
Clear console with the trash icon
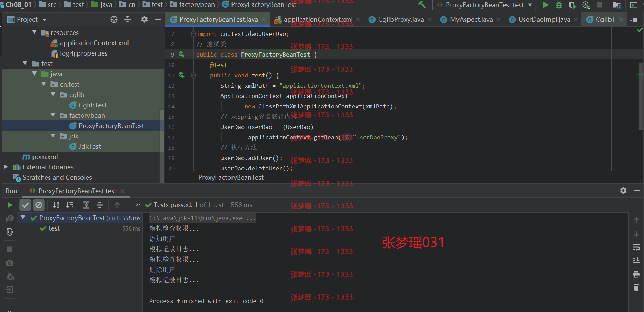click(x=636, y=287)
